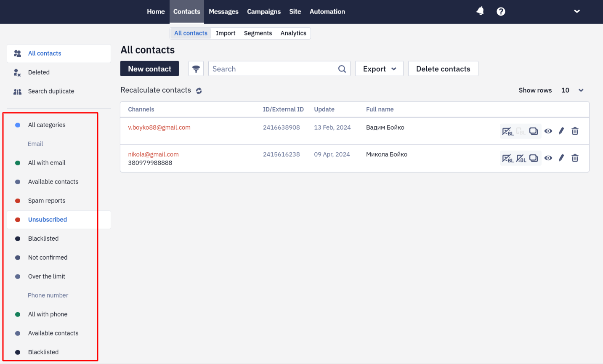Viewport: 603px width, 364px height.
Task: Delete v.boyko88@gmail.com with the trash icon
Action: (x=575, y=131)
